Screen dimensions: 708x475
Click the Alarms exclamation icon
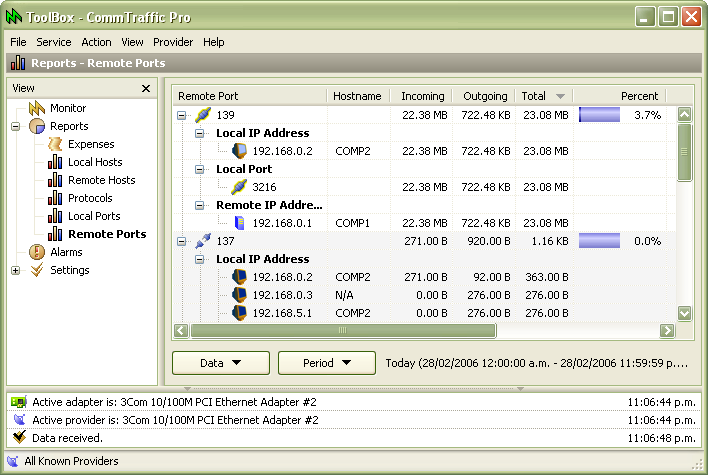[x=37, y=252]
